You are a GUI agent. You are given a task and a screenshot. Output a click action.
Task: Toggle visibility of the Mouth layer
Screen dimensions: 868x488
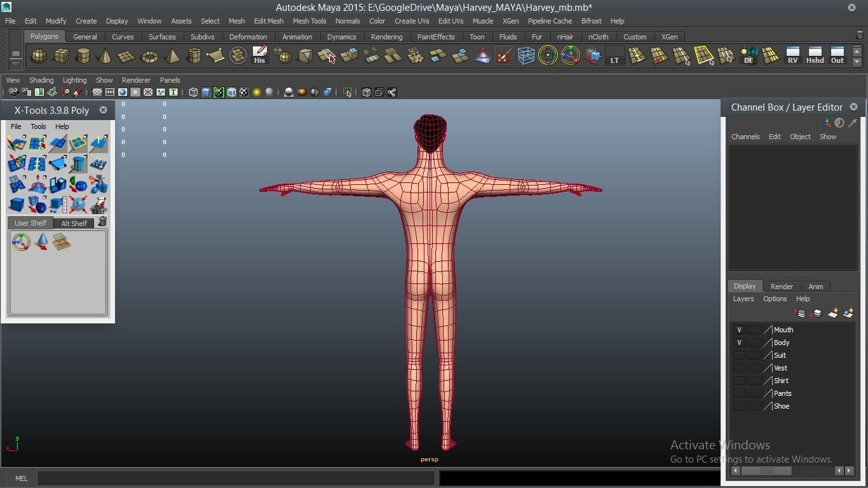click(739, 330)
